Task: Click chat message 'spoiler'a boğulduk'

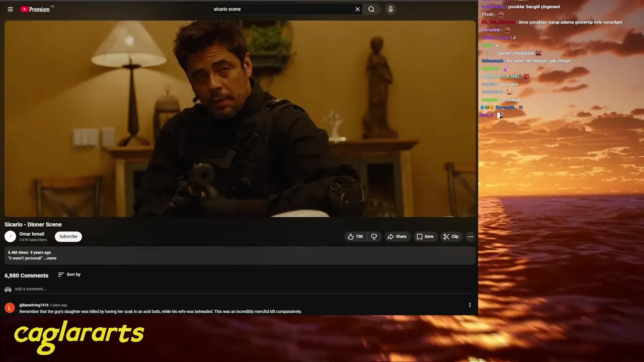Action: 516,53
